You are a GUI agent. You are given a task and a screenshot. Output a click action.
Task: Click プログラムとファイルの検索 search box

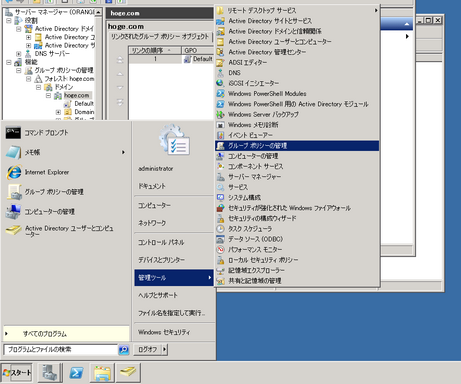[x=60, y=349]
